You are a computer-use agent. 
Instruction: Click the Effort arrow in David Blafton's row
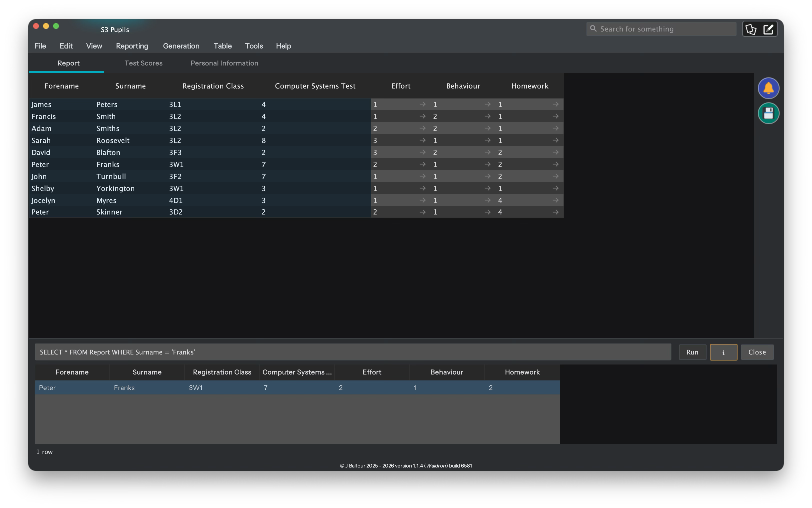[423, 152]
